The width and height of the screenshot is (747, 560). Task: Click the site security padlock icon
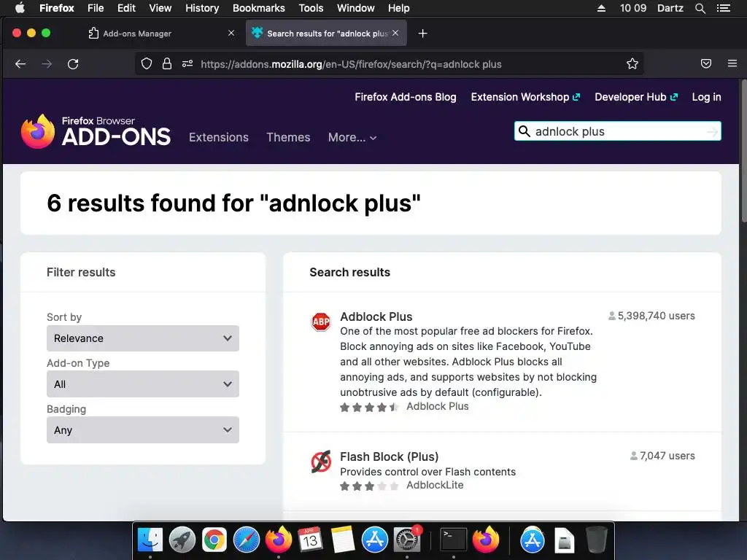tap(167, 64)
